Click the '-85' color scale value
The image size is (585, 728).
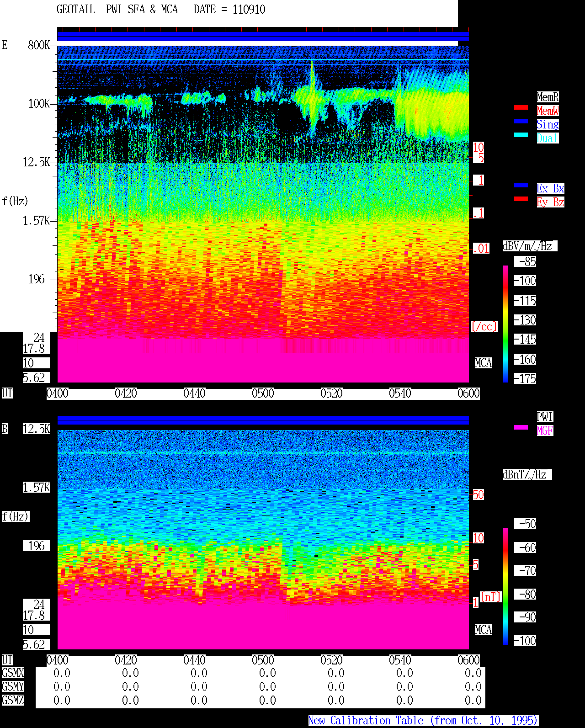click(x=525, y=261)
